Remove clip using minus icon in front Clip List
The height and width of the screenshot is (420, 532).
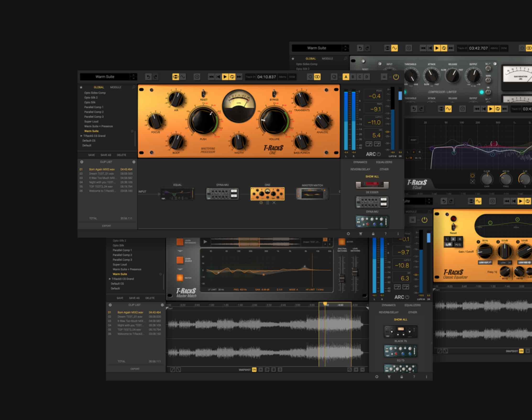click(134, 162)
